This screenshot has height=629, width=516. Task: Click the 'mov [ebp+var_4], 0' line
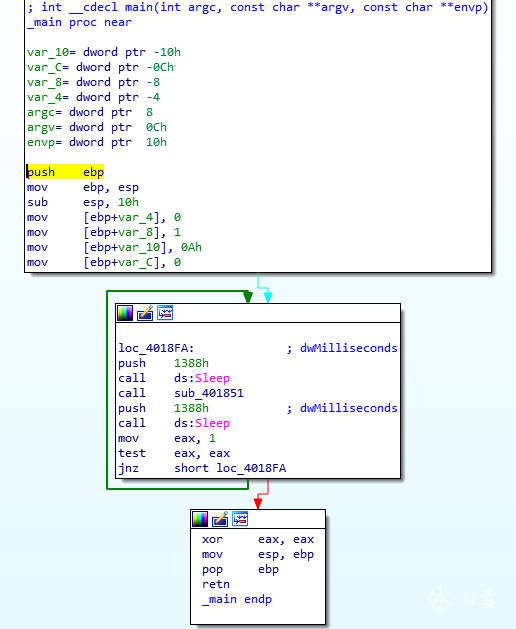(104, 217)
